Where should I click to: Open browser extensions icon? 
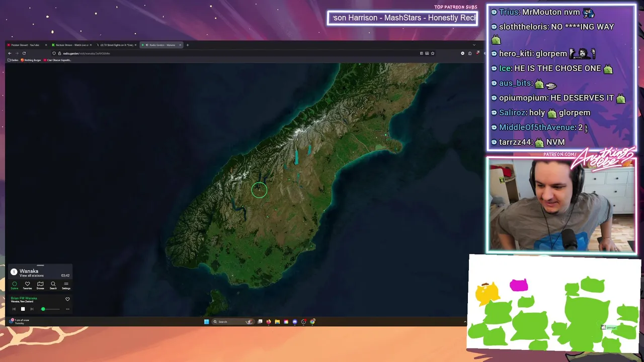point(470,53)
